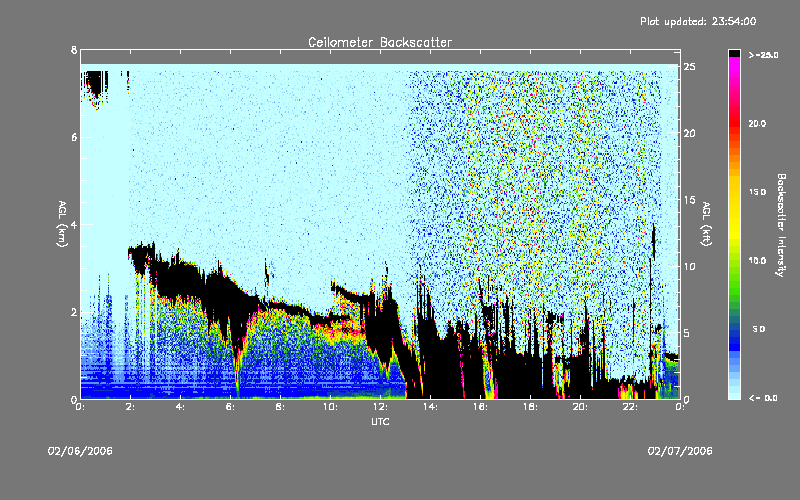Click the 'Ceilometer Backscatter' plot title

380,42
